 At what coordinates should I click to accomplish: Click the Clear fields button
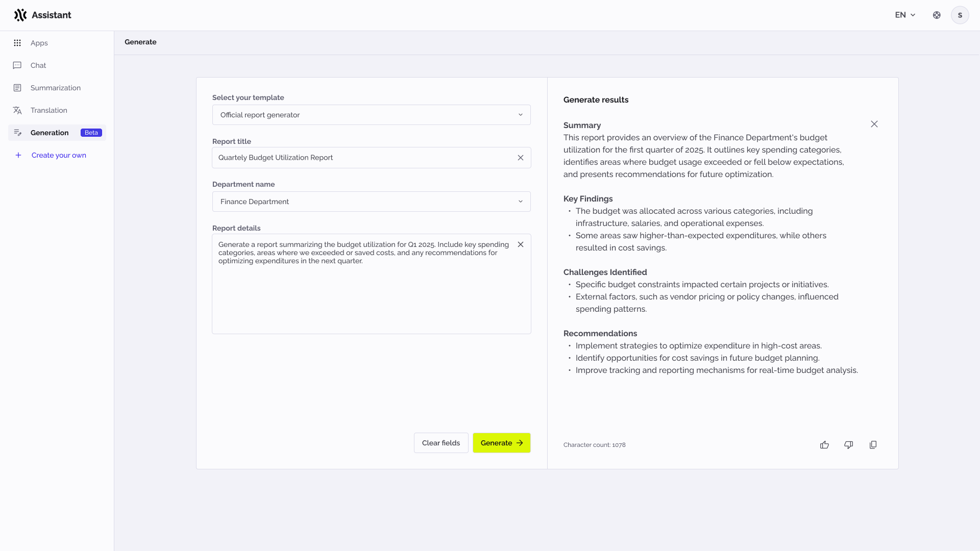click(441, 443)
